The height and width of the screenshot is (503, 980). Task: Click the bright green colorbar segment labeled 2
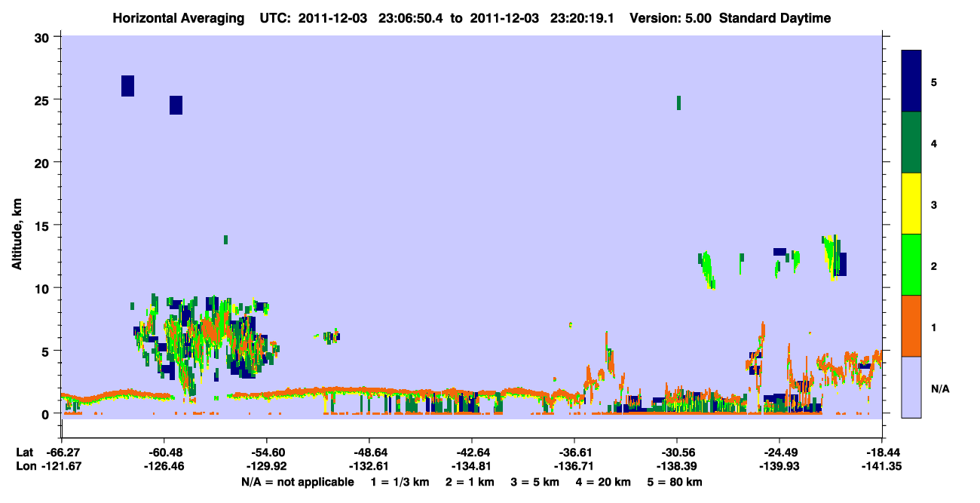(x=911, y=265)
